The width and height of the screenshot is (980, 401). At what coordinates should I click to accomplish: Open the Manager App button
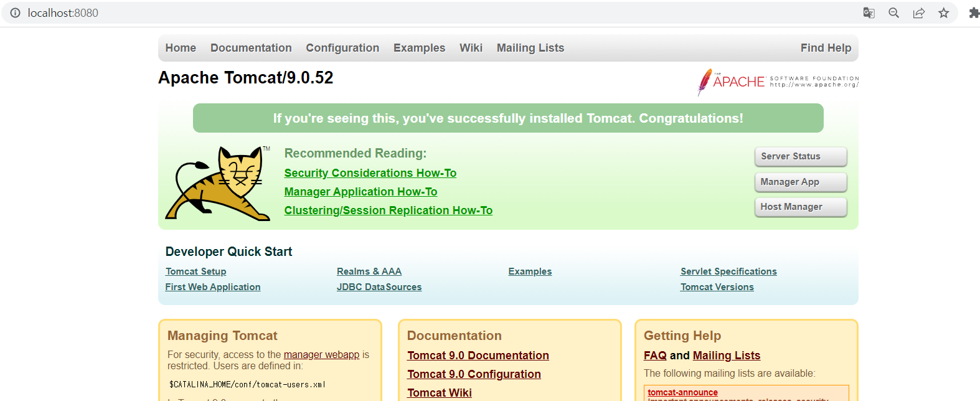[x=801, y=182]
